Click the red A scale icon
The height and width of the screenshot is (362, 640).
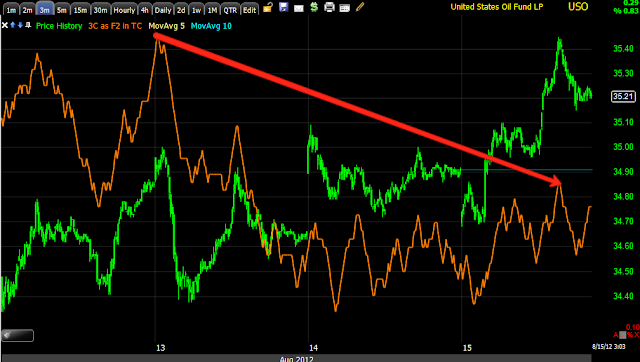click(x=616, y=335)
